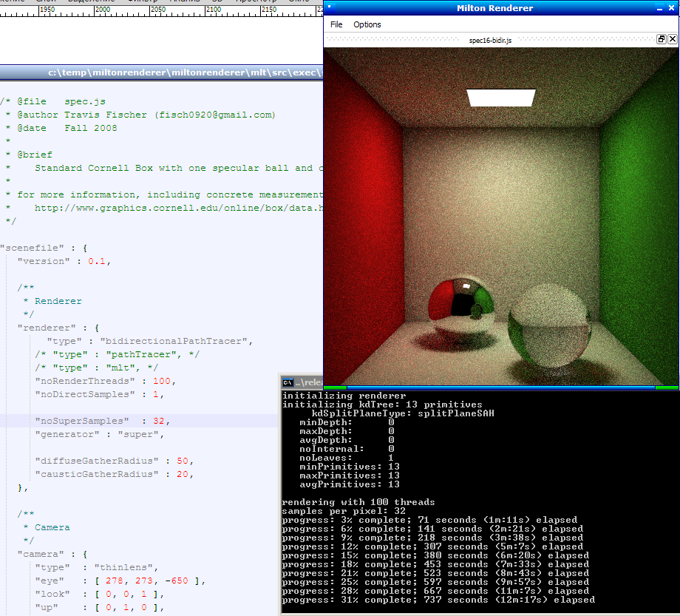Image resolution: width=680 pixels, height=616 pixels.
Task: Click the noRenderThreads value 100
Action: [x=161, y=381]
